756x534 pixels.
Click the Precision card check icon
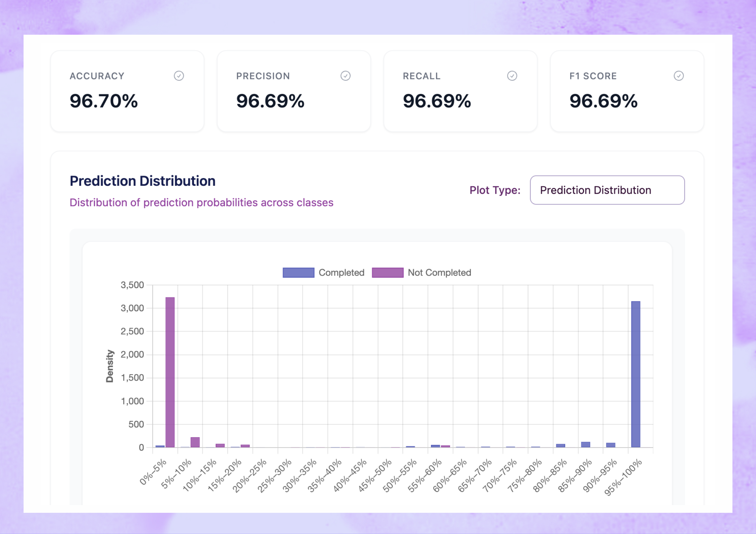point(345,76)
